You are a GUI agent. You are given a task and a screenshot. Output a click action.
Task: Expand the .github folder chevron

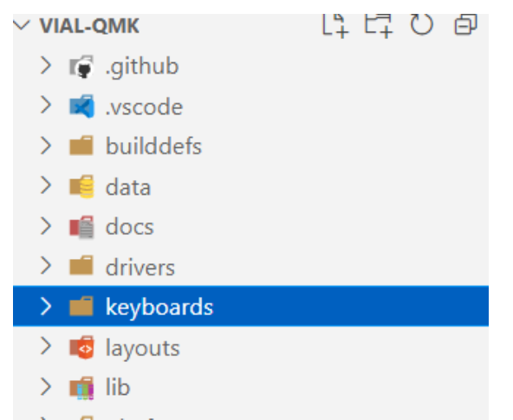(46, 66)
